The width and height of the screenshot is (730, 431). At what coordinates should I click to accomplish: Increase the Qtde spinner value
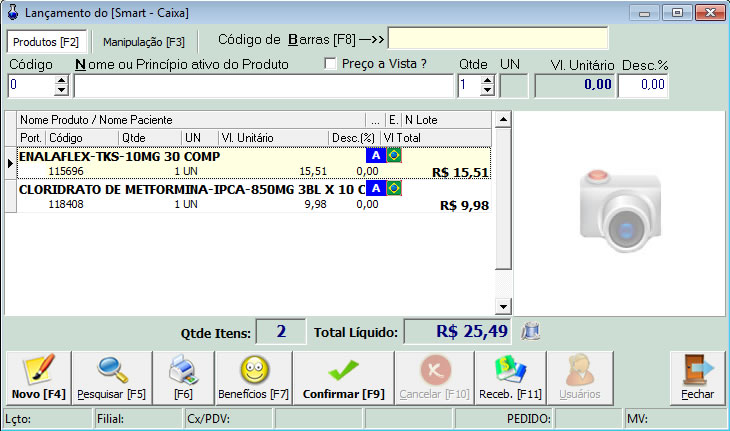pos(487,81)
